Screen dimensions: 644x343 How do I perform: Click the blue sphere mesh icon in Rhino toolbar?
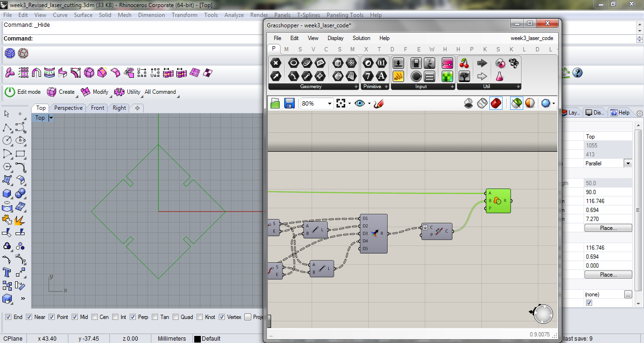coord(10,53)
